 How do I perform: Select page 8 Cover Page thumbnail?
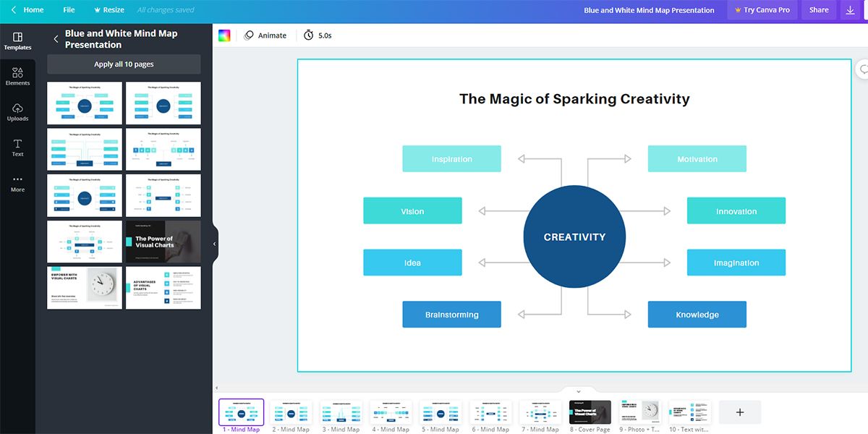tap(590, 412)
